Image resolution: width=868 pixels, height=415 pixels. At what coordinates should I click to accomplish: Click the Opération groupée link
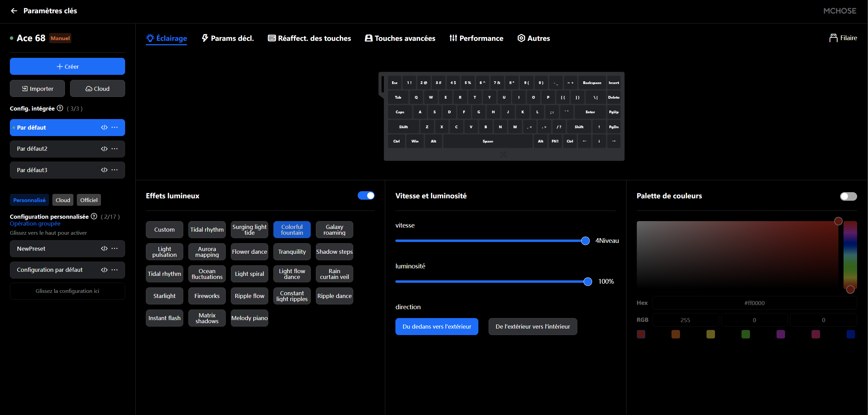(x=35, y=223)
